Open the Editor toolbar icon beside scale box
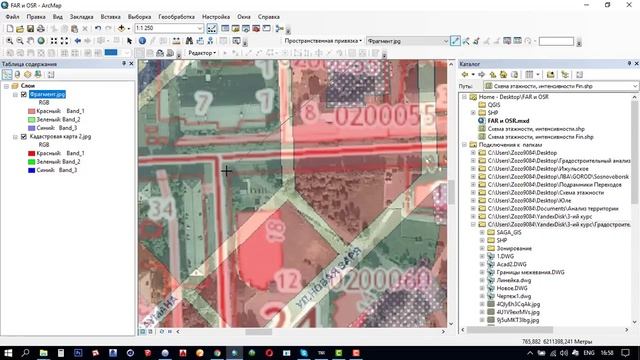The image size is (640, 360). click(x=212, y=29)
